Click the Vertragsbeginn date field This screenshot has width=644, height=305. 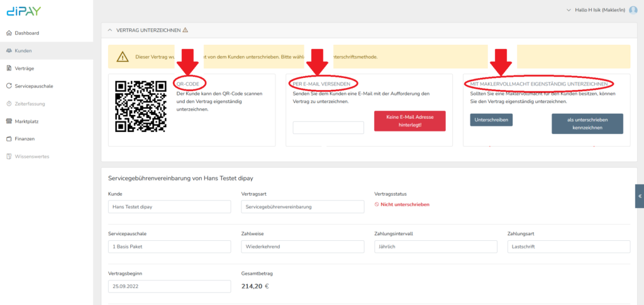pyautogui.click(x=170, y=286)
